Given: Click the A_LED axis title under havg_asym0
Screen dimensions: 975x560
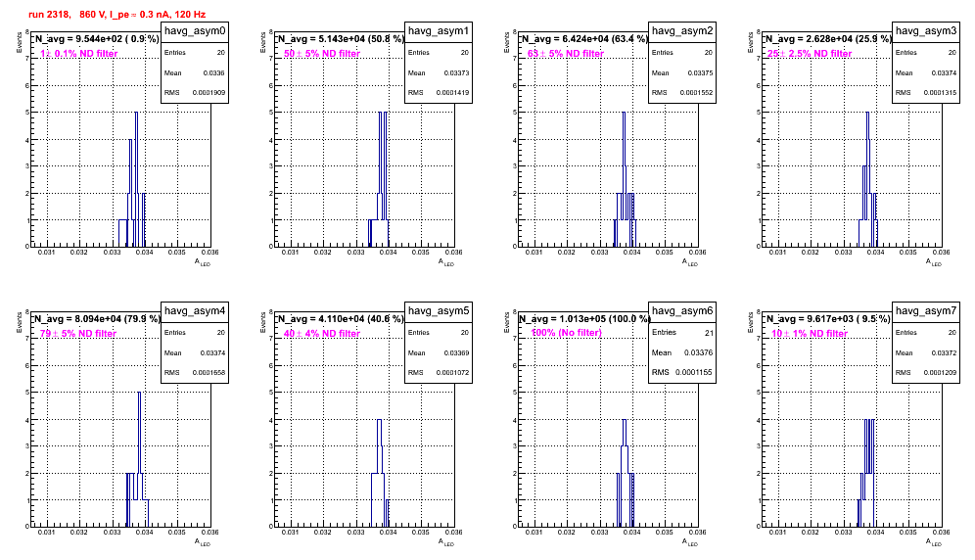Looking at the screenshot, I should coord(203,262).
